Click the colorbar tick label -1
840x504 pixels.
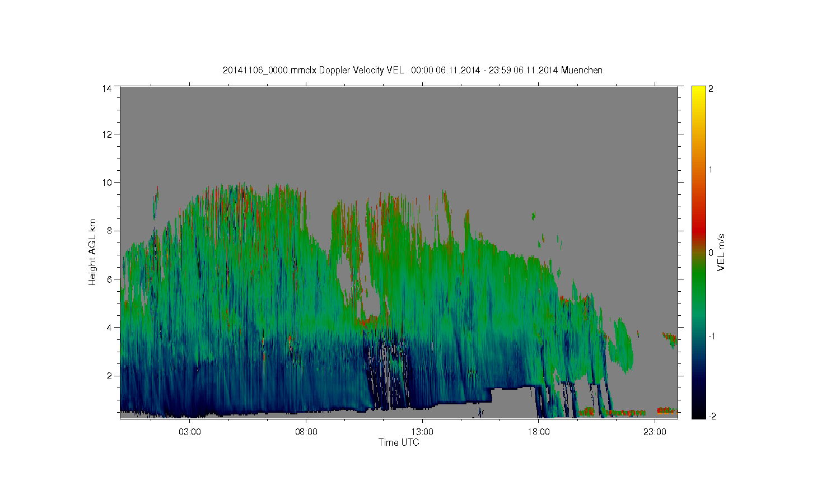click(x=712, y=336)
